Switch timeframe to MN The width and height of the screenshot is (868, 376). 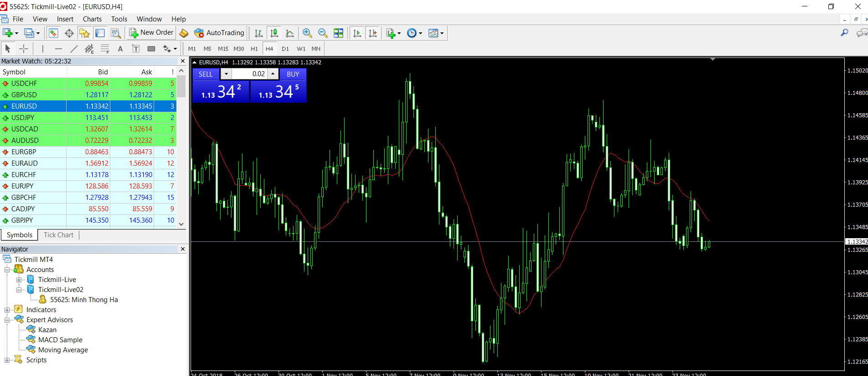(316, 48)
